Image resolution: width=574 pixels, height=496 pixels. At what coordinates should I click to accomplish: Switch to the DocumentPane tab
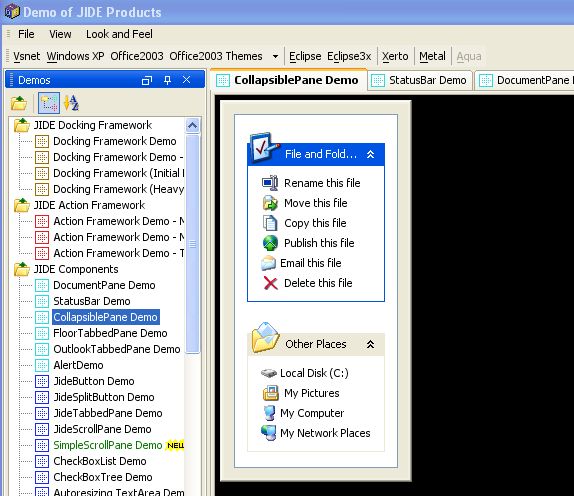click(x=525, y=80)
